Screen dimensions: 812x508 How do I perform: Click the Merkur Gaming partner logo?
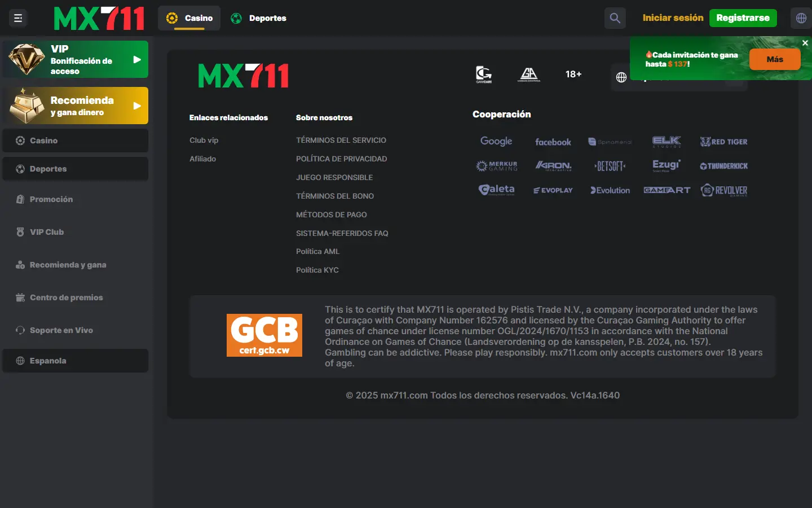[x=496, y=166]
